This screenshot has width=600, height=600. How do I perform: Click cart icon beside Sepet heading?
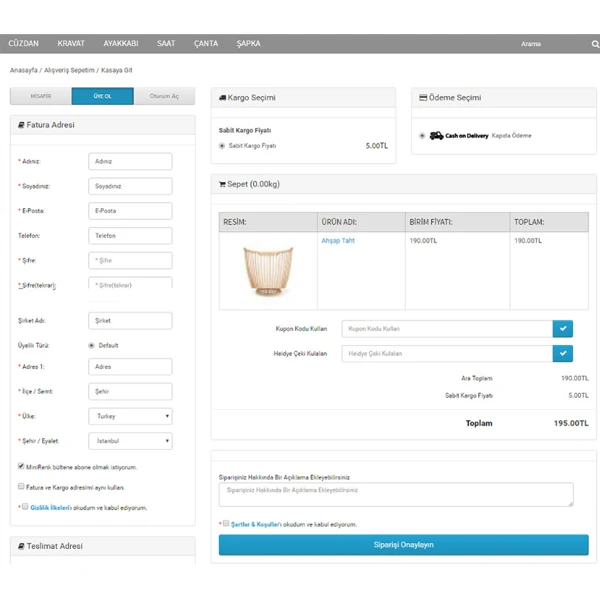(x=222, y=184)
